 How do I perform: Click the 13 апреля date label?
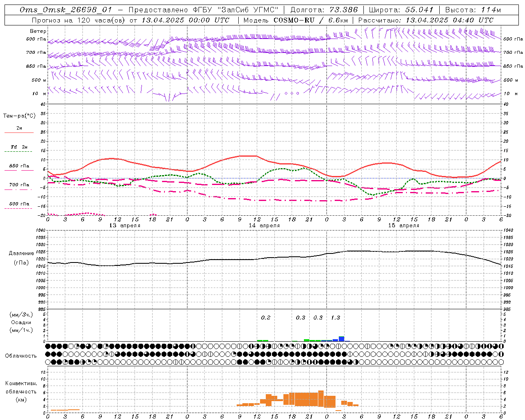tap(125, 226)
